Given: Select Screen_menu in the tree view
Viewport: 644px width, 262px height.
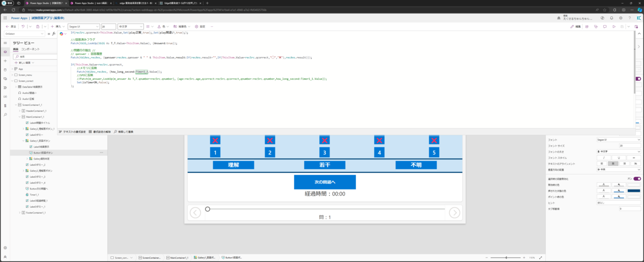Looking at the screenshot, I should pos(25,75).
